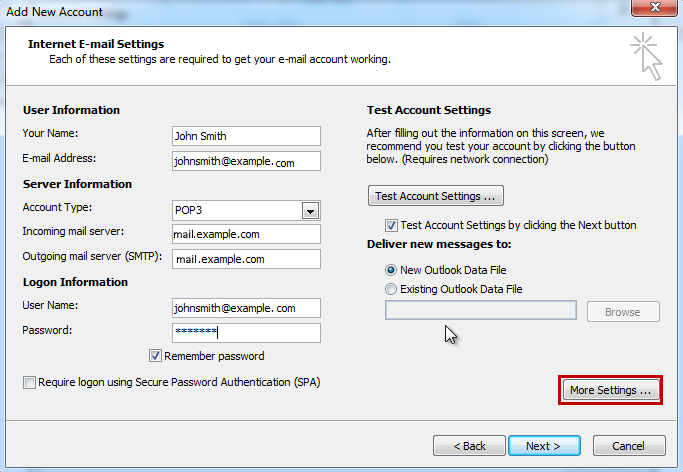Focus the Your Name field
The width and height of the screenshot is (683, 472).
246,136
